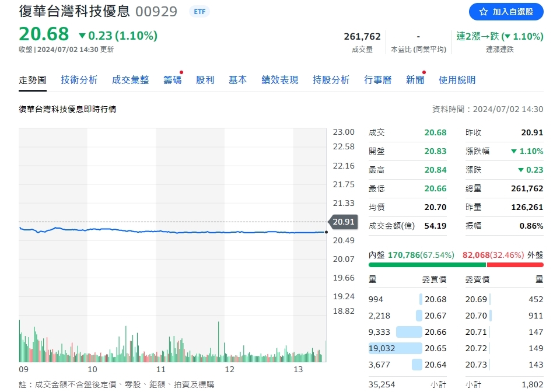Open the 新聞 tab with notification dot

[x=415, y=80]
